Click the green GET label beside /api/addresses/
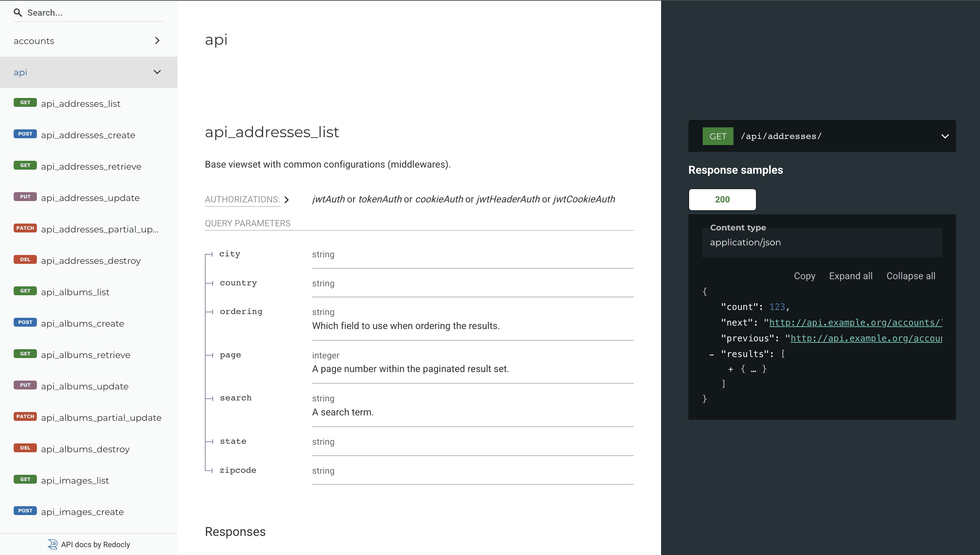980x555 pixels. [718, 137]
